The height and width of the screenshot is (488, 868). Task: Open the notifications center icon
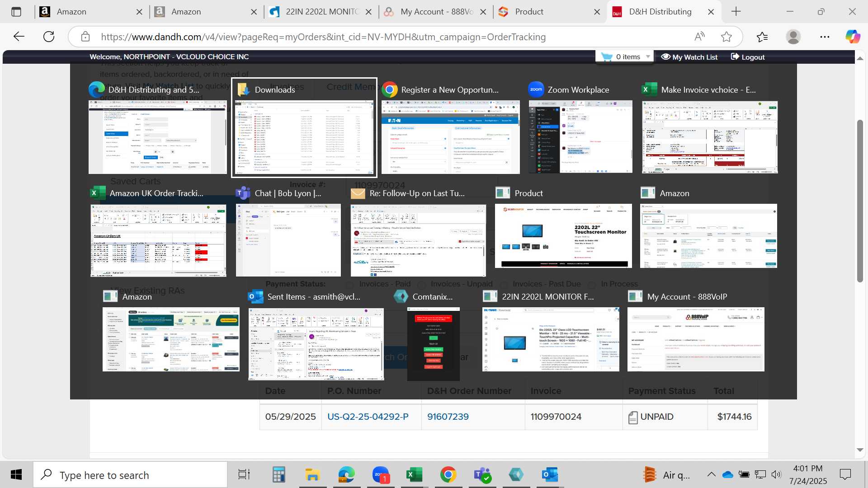tap(845, 474)
